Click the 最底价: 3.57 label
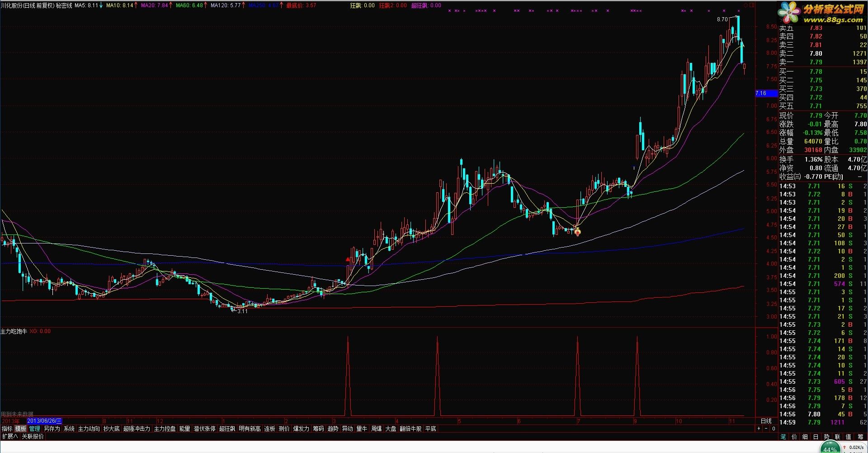This screenshot has width=868, height=453. 302,5
